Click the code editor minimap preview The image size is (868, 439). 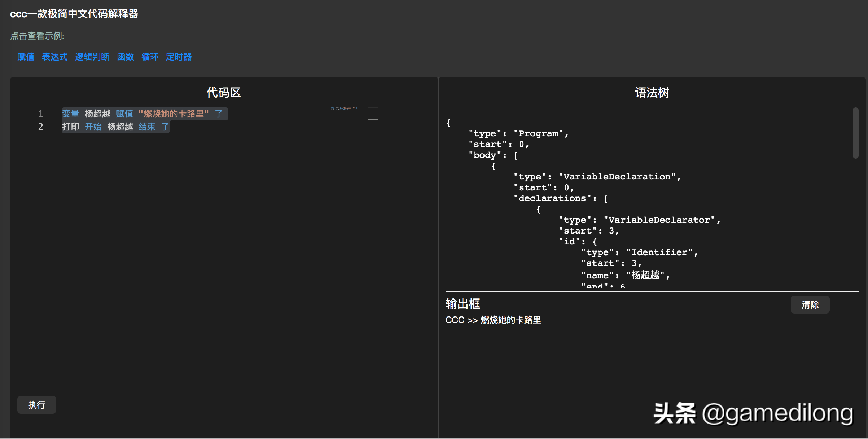(344, 108)
